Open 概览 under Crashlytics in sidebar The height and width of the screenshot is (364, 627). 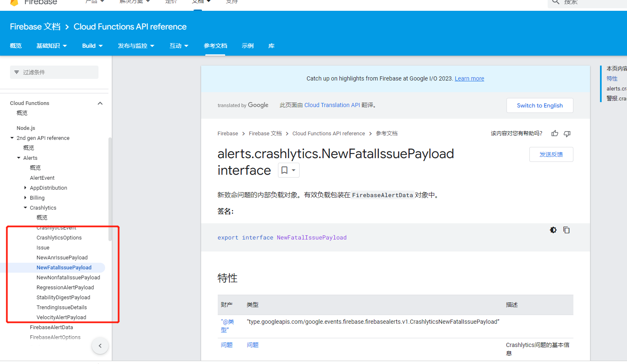point(42,217)
